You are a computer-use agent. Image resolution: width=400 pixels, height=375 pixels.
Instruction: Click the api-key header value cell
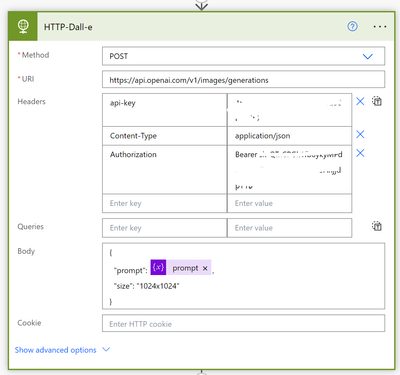coord(289,110)
